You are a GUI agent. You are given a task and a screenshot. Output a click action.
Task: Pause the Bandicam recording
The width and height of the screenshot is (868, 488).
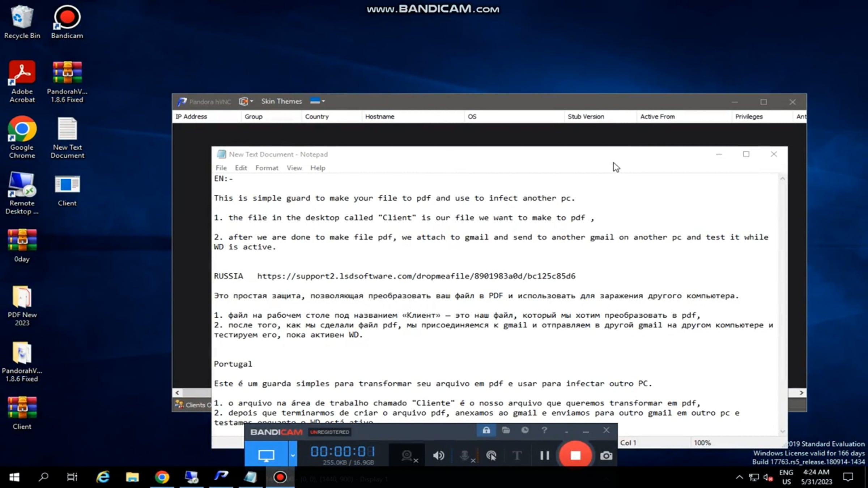(x=545, y=455)
